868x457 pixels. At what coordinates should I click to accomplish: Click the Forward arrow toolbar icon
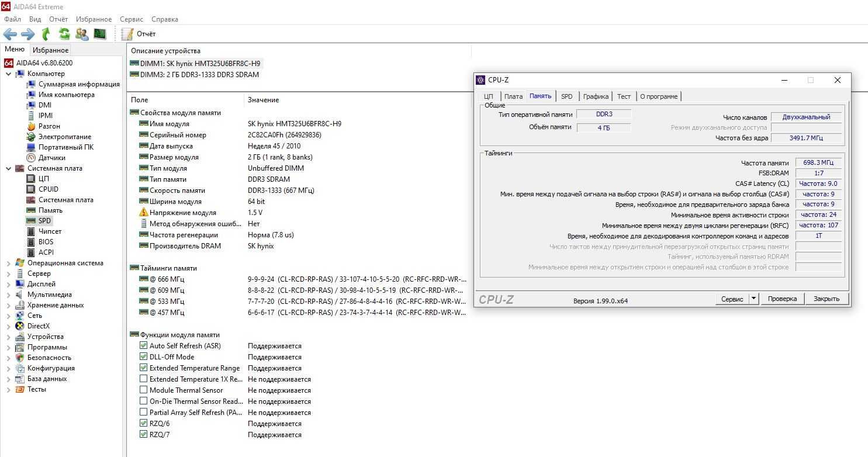(x=28, y=34)
